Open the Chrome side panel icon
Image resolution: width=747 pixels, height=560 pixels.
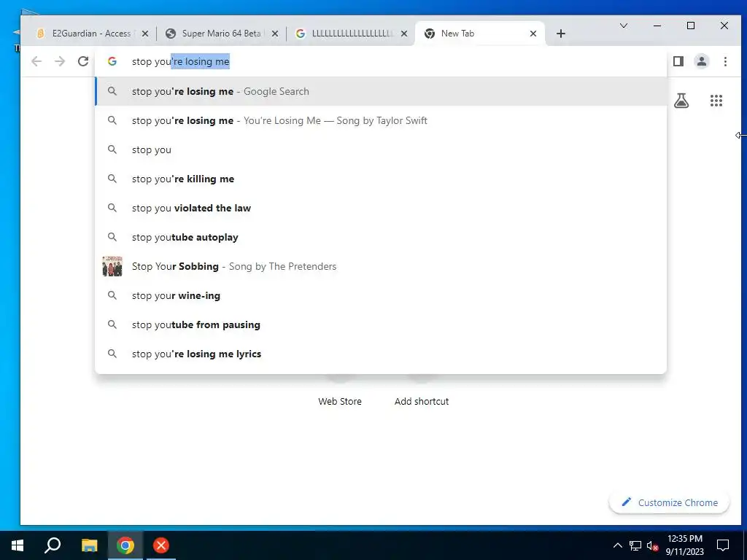[x=678, y=61]
